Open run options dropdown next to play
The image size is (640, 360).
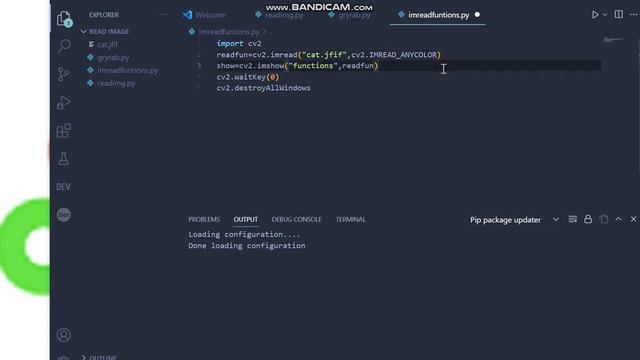(605, 15)
